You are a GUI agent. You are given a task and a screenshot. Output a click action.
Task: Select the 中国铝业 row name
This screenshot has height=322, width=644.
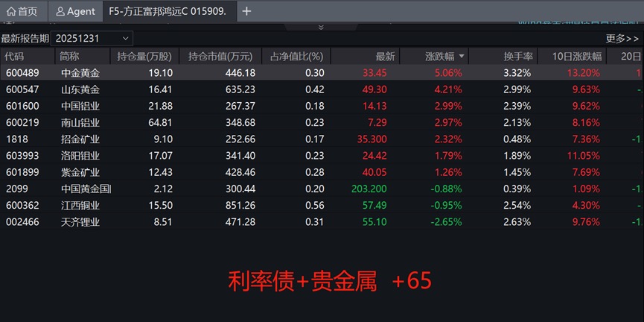80,106
